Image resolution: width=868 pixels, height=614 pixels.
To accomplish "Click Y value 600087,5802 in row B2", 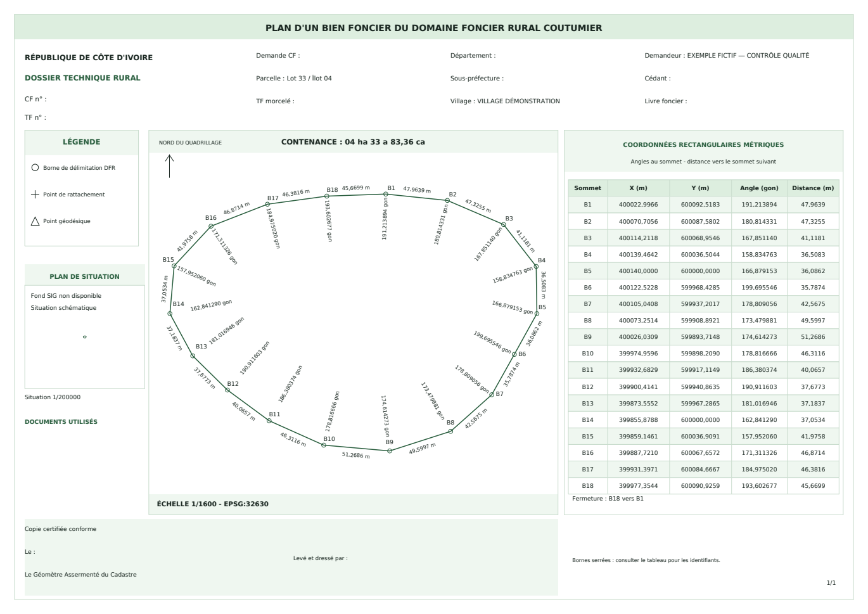I will tap(700, 221).
